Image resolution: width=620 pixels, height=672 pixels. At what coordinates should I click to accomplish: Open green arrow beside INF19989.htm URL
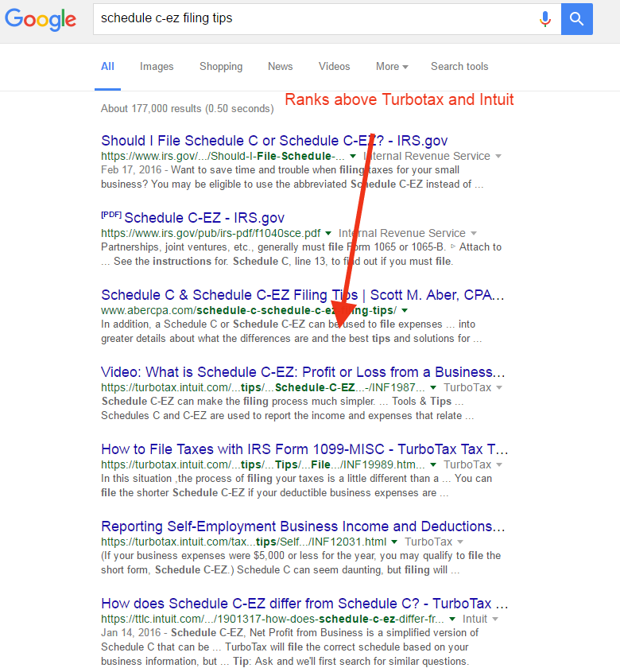(433, 464)
